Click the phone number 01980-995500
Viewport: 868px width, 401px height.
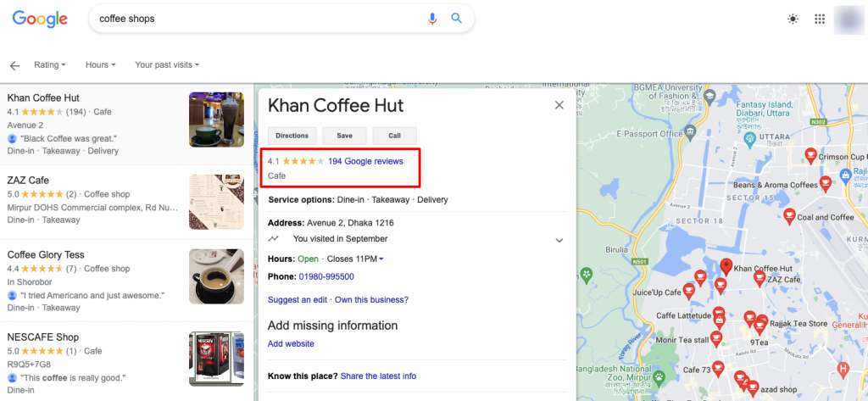click(x=326, y=276)
